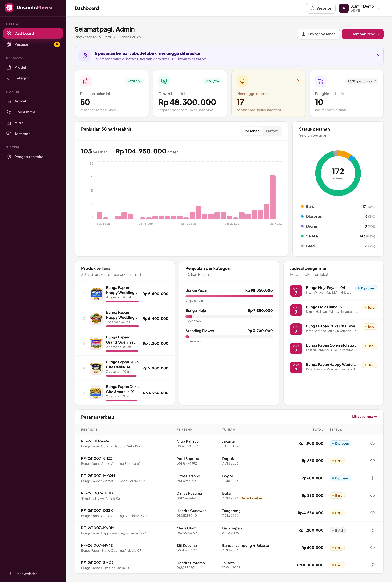Click the location pin icon in the banner
The image size is (392, 582).
tap(85, 56)
